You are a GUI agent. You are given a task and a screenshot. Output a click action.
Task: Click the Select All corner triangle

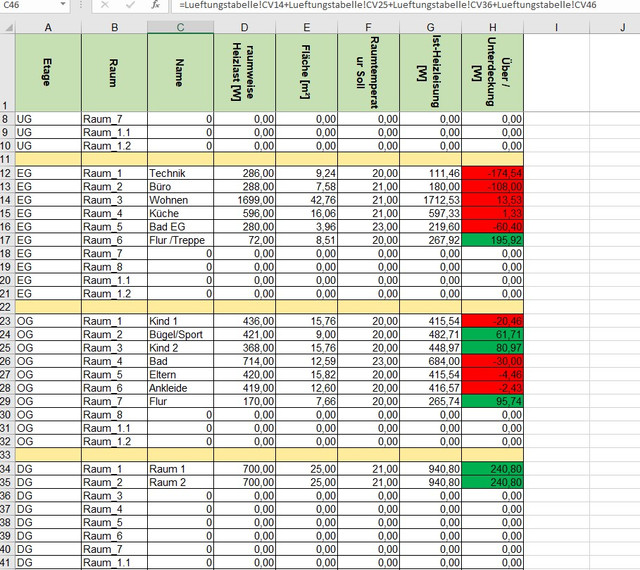point(8,27)
